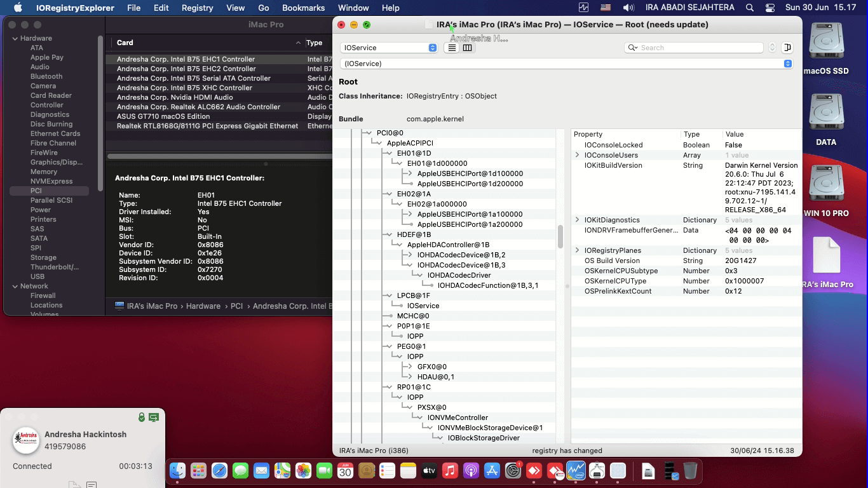Select Realtek RTL8168G/8111G Ethernet card row
The width and height of the screenshot is (868, 488).
(219, 126)
